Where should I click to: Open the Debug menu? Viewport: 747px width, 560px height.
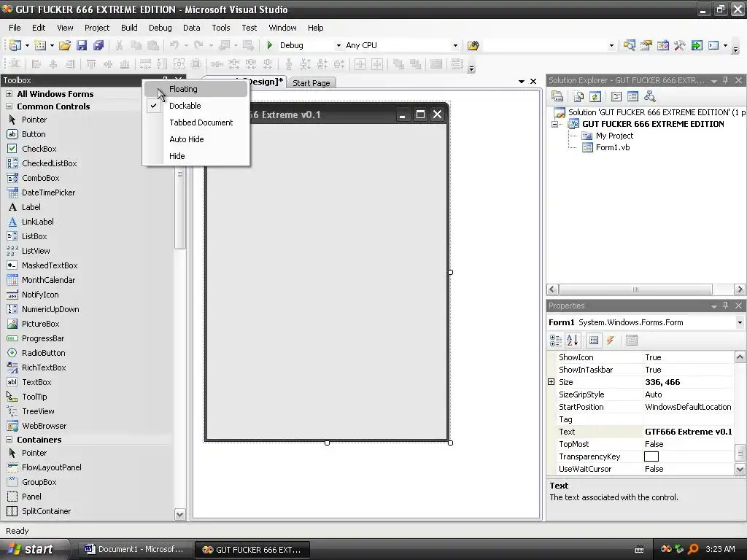coord(160,28)
